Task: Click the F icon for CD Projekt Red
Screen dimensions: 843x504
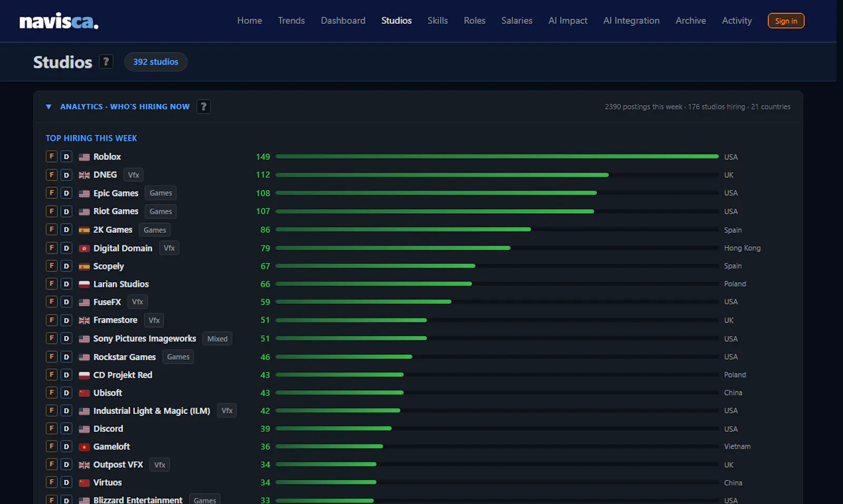Action: [52, 374]
